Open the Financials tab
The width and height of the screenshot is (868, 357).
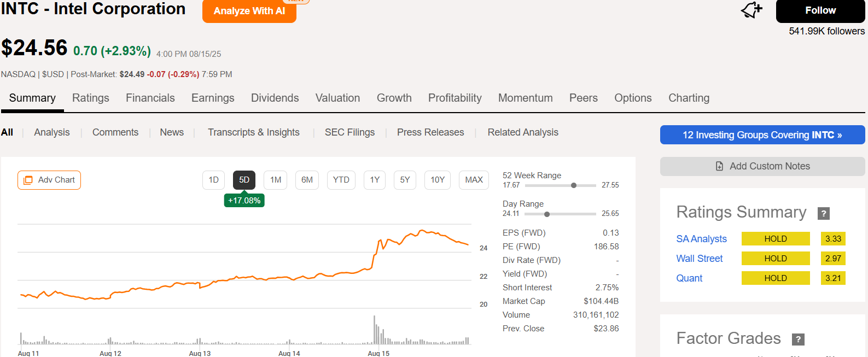pos(150,98)
